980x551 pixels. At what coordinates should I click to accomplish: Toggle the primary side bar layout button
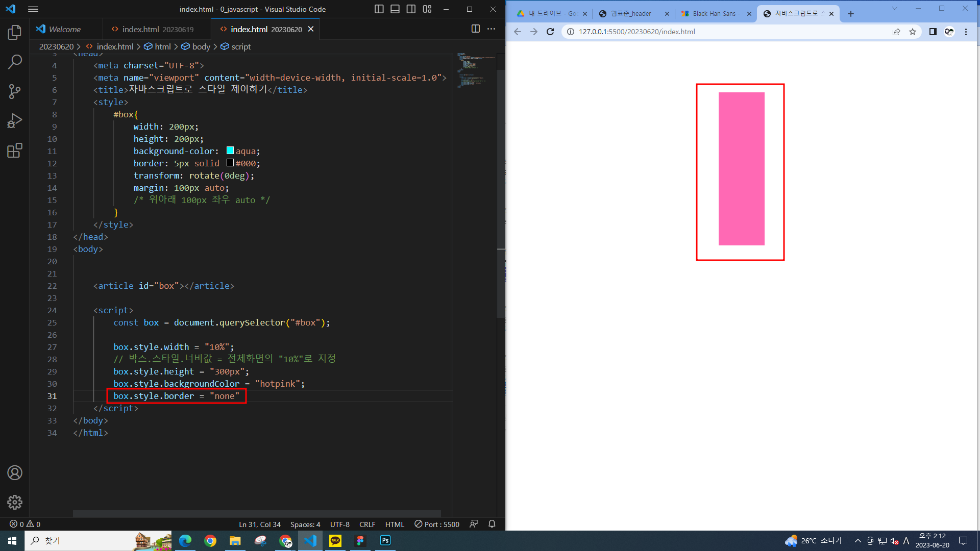(379, 9)
